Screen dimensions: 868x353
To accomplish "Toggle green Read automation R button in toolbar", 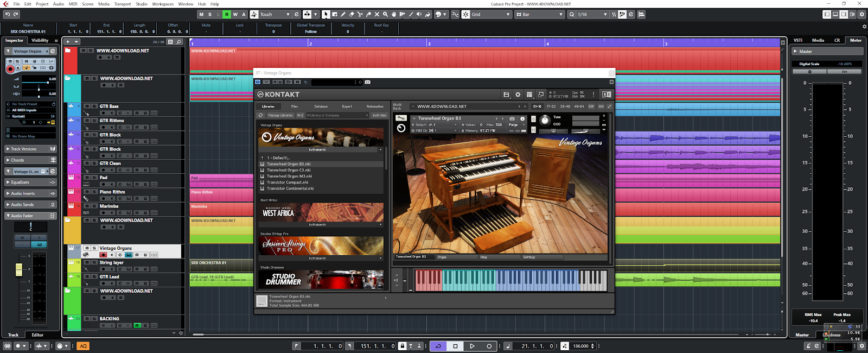I will (x=227, y=14).
